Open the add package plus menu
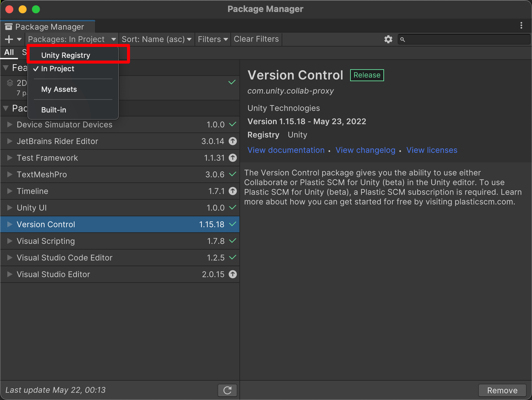532x400 pixels. pyautogui.click(x=13, y=39)
